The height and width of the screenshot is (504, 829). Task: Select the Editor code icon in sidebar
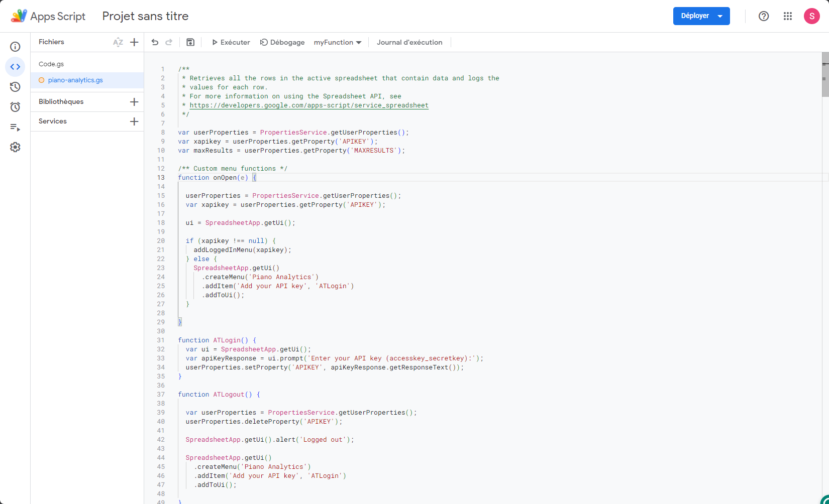click(x=15, y=67)
